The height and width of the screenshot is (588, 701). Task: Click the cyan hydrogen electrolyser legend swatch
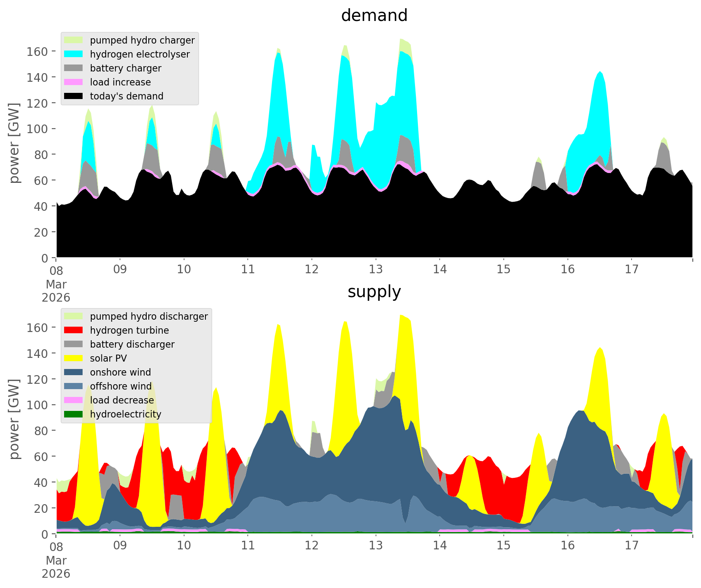coord(74,54)
